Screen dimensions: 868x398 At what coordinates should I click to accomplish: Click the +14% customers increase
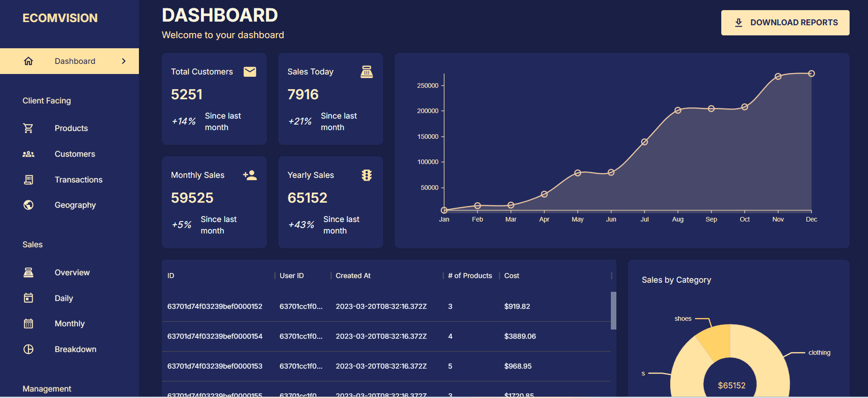click(184, 121)
